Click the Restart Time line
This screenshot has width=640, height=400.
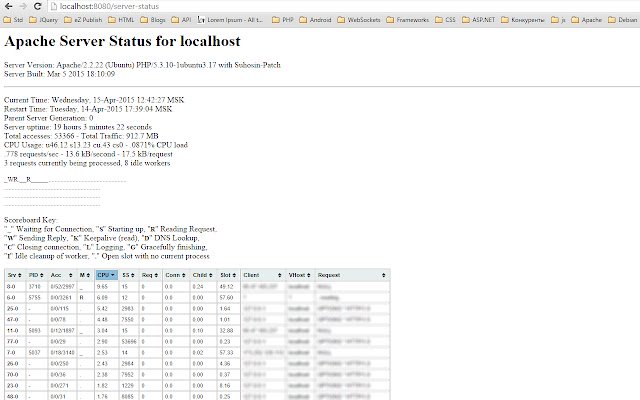point(88,109)
